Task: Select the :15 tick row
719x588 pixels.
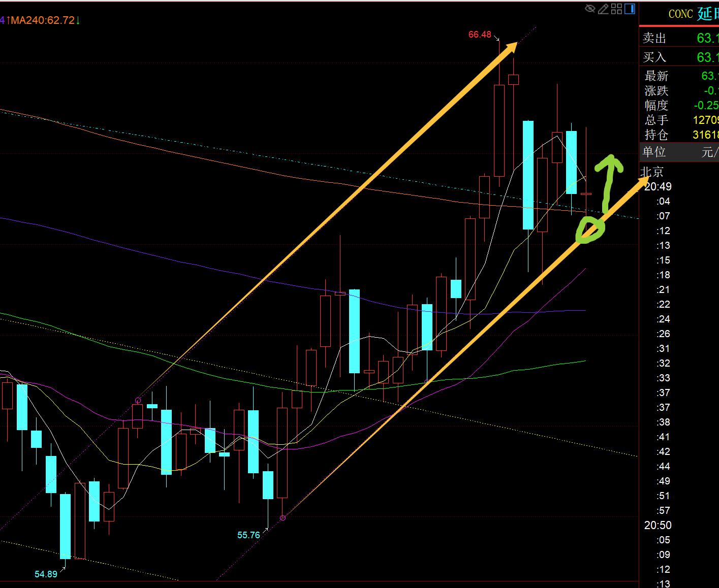Action: point(663,260)
